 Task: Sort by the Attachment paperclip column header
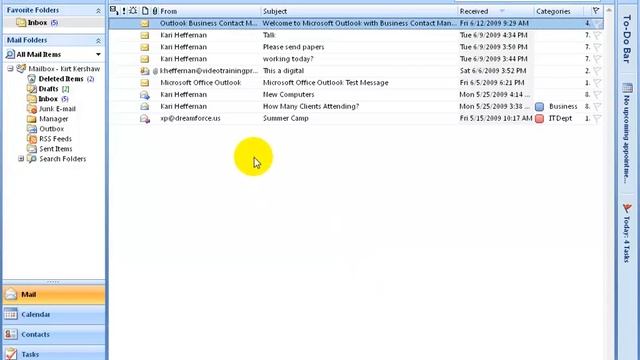[155, 11]
